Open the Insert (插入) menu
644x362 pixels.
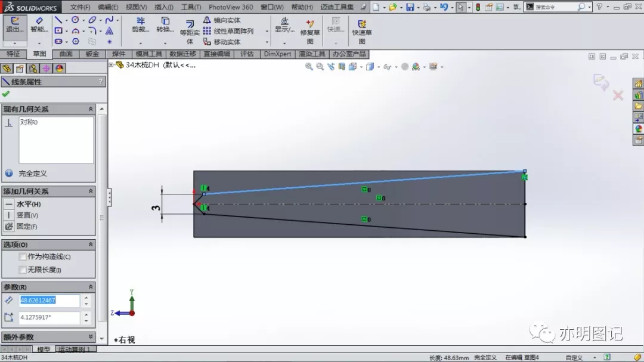pos(164,7)
